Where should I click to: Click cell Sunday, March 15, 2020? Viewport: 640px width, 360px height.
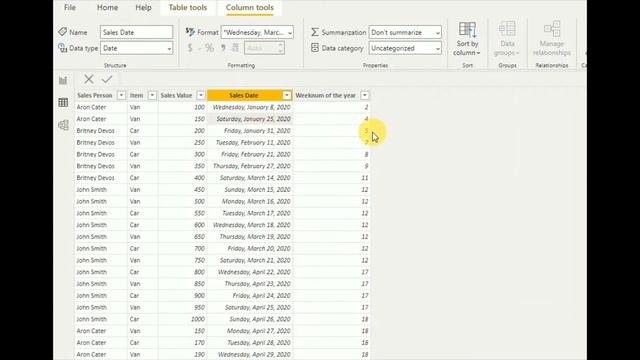click(250, 189)
